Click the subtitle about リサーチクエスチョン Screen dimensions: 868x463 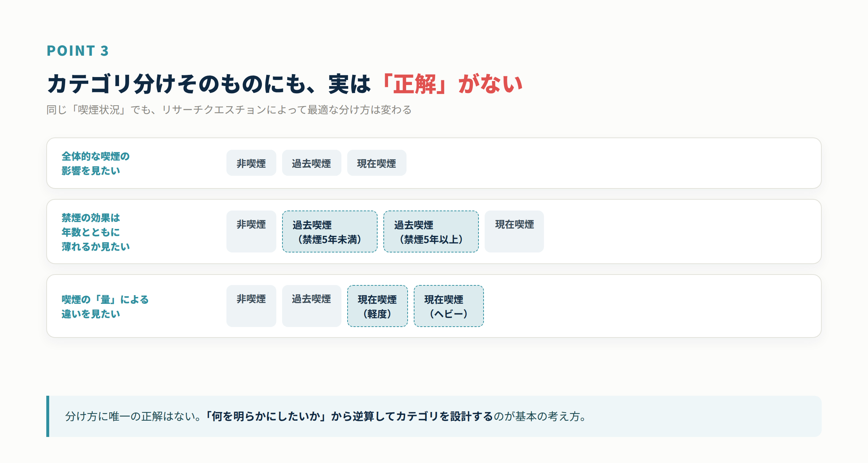(x=229, y=110)
